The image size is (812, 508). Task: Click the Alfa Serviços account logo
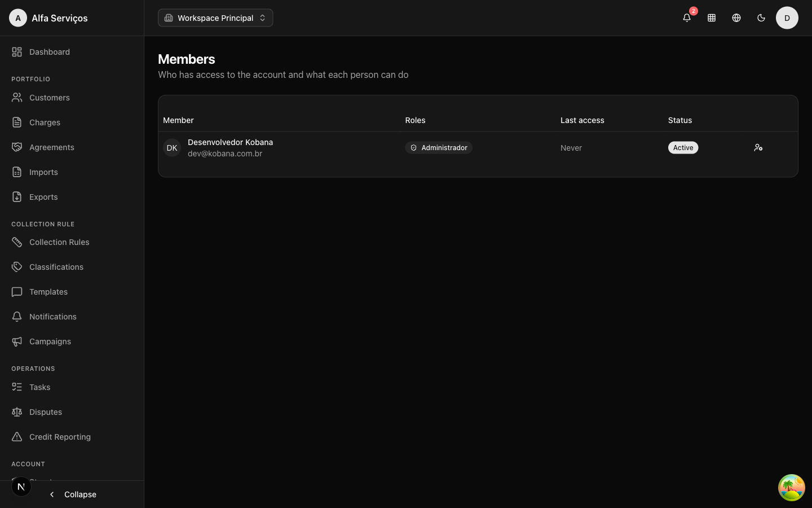(18, 17)
